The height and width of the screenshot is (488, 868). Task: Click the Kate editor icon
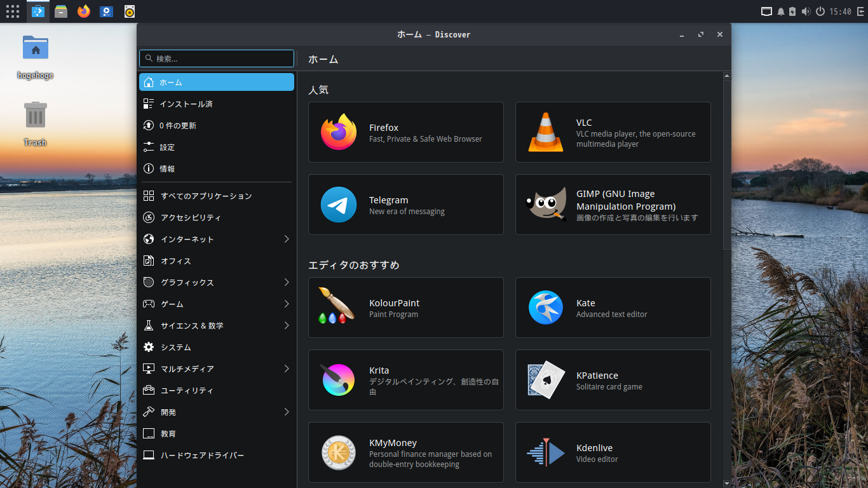(546, 308)
